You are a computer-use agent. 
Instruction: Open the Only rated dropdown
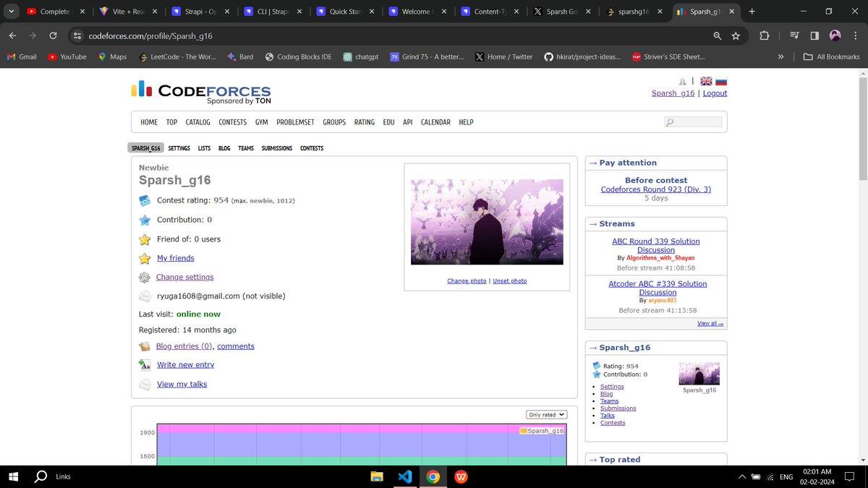[x=546, y=414]
